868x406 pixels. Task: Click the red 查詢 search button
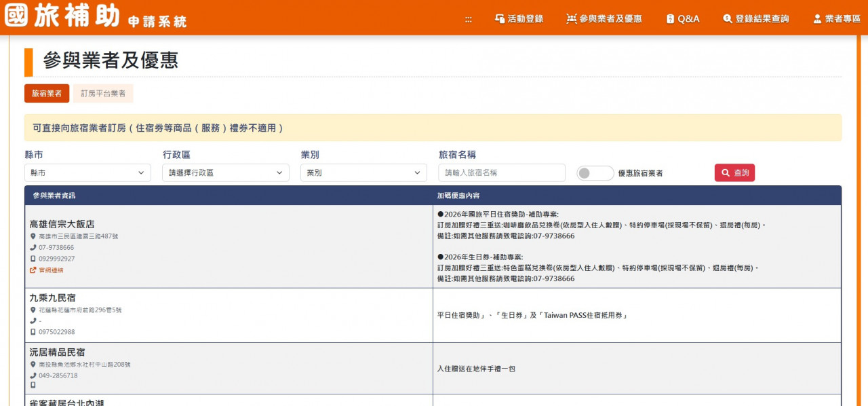pyautogui.click(x=734, y=173)
